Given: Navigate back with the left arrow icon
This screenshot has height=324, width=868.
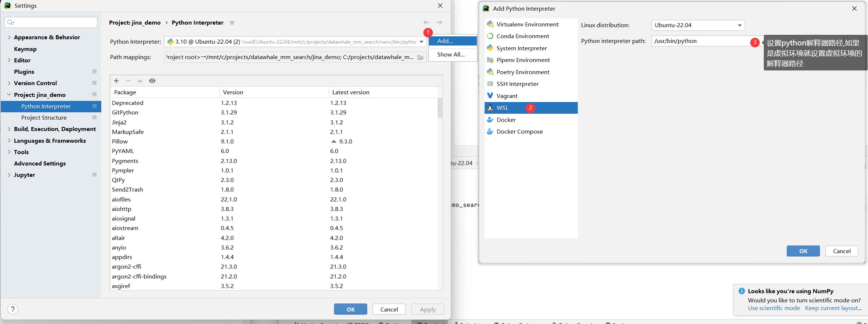Looking at the screenshot, I should click(x=426, y=22).
